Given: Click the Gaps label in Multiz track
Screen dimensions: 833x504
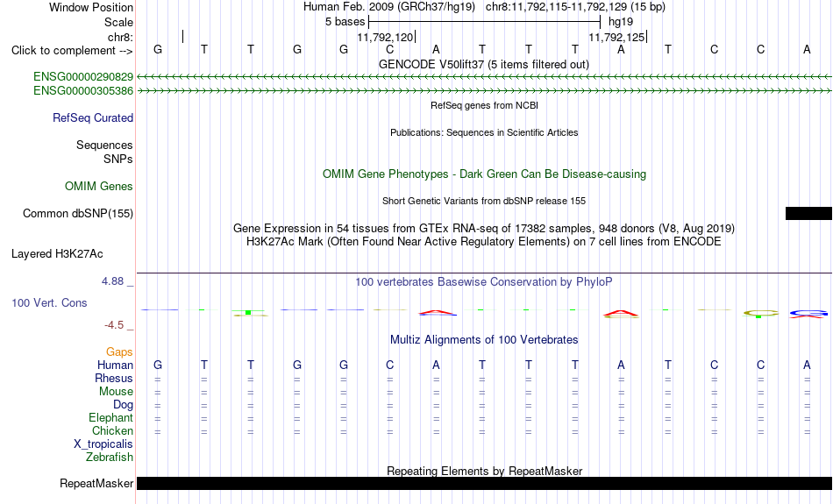Looking at the screenshot, I should [119, 352].
